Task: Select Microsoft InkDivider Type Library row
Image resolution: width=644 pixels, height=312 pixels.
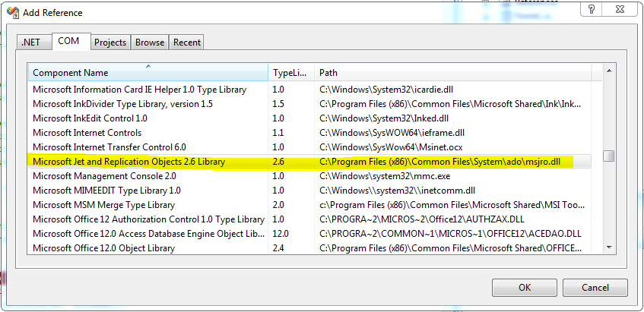Action: point(309,104)
